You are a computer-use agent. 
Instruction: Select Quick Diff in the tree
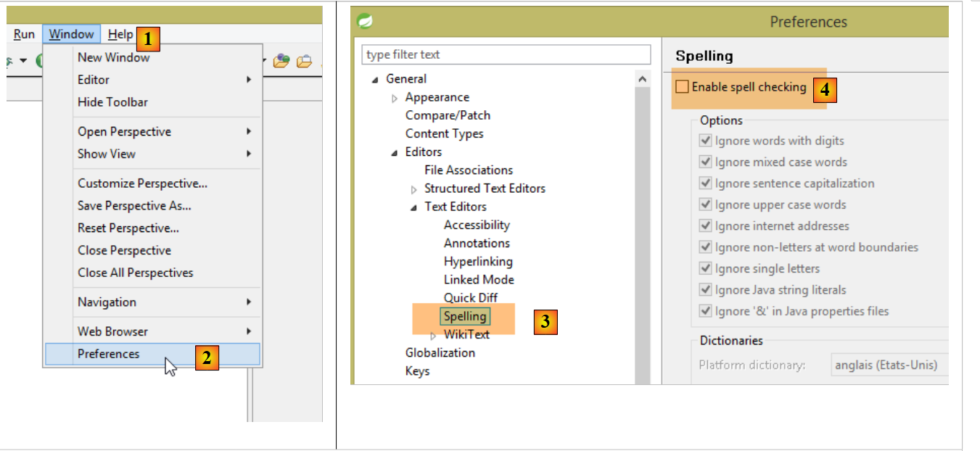(x=470, y=297)
